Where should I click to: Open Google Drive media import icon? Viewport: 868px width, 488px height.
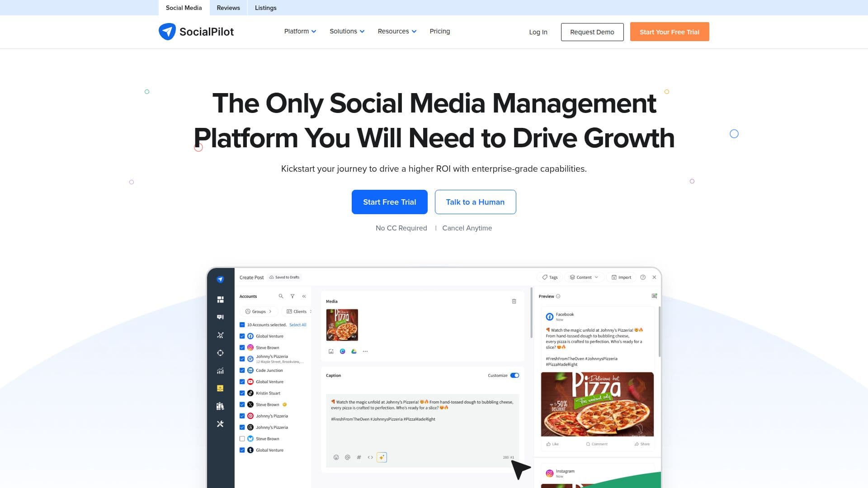pyautogui.click(x=354, y=352)
